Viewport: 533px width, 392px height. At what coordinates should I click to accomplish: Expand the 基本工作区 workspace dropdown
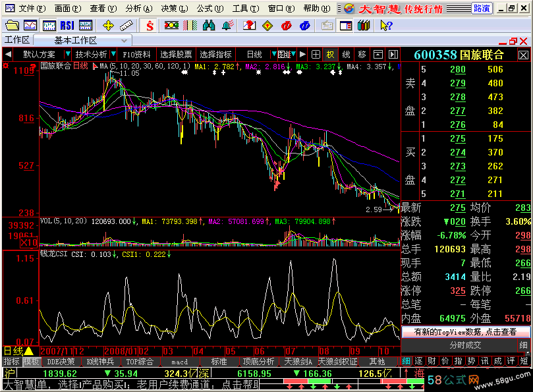coord(124,41)
